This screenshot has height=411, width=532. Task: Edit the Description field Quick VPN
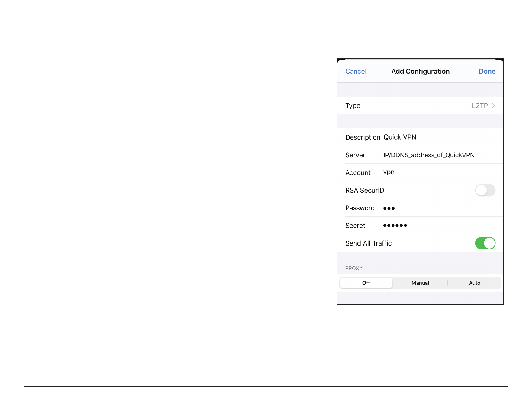point(400,137)
